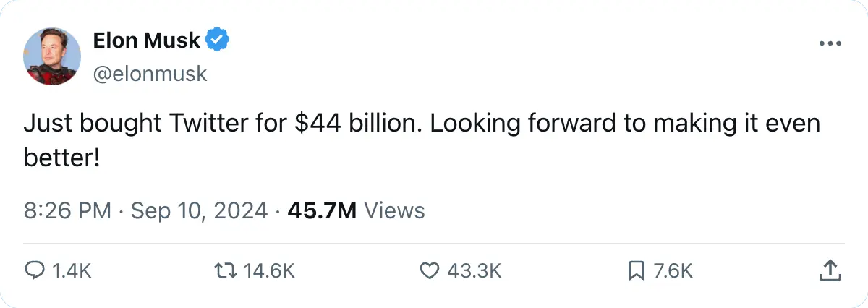Click the 45.7M view count number
This screenshot has width=868, height=308.
coord(322,210)
